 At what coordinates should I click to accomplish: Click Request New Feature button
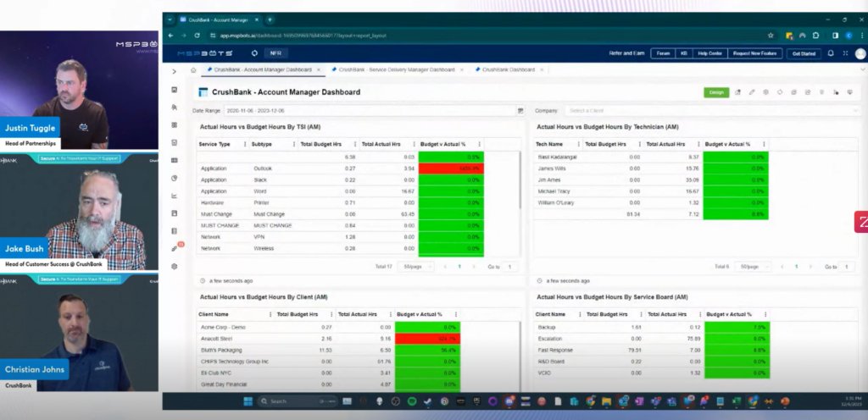(x=755, y=53)
